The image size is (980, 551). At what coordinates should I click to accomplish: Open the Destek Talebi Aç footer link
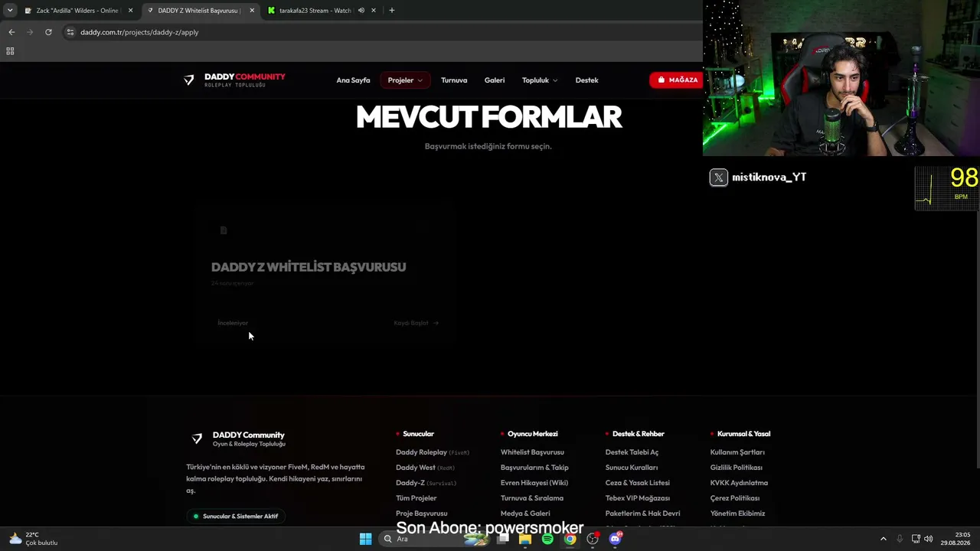(632, 452)
